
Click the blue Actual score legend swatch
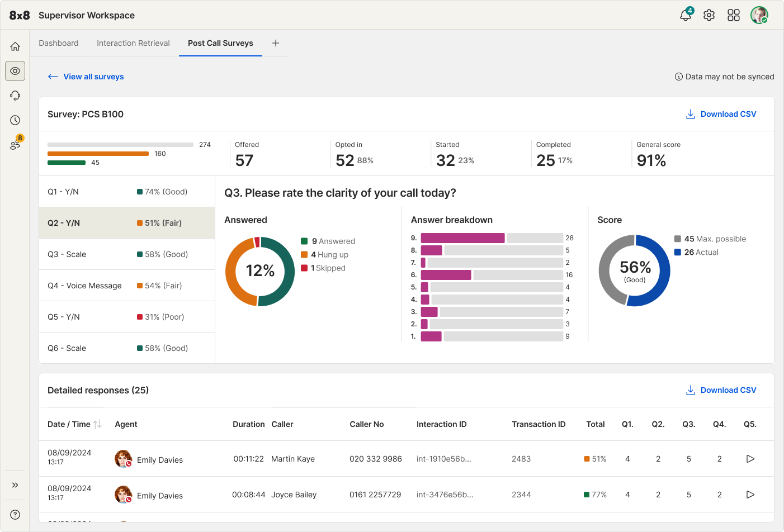point(678,252)
